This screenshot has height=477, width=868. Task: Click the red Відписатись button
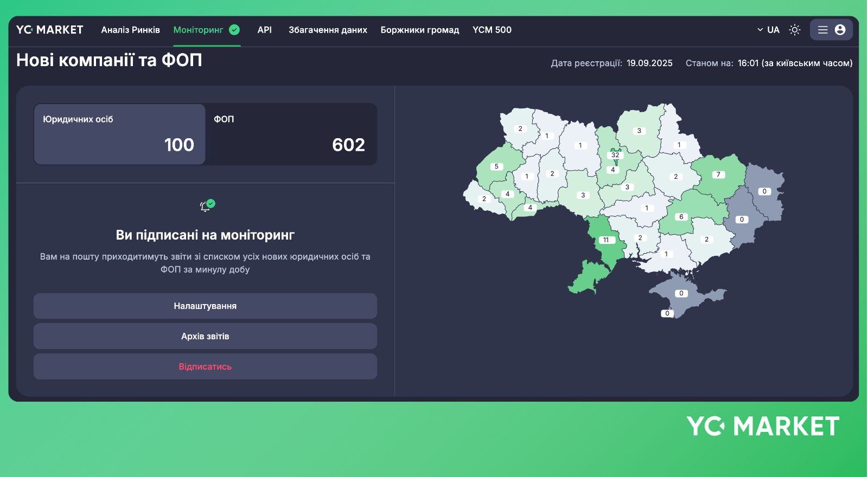click(205, 367)
